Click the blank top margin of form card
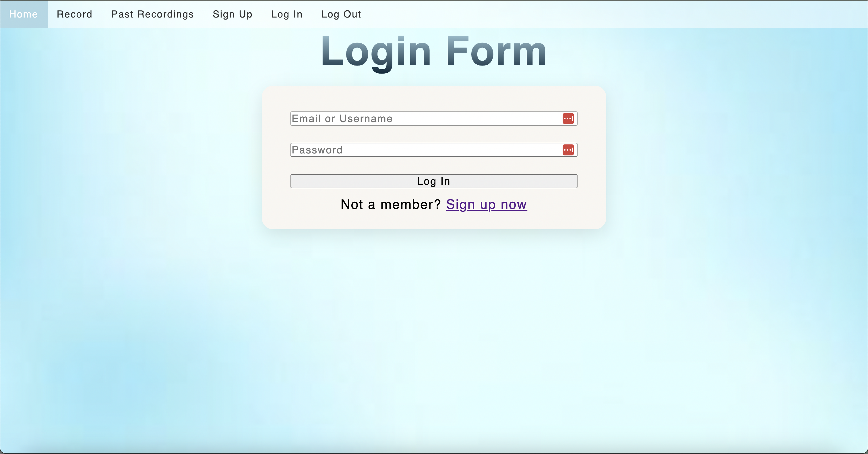This screenshot has height=454, width=868. [434, 99]
